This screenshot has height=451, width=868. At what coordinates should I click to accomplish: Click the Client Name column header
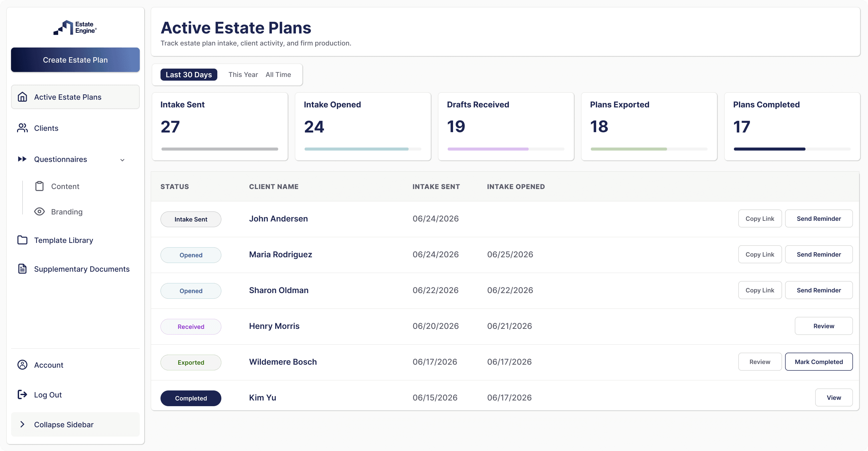[x=274, y=186]
